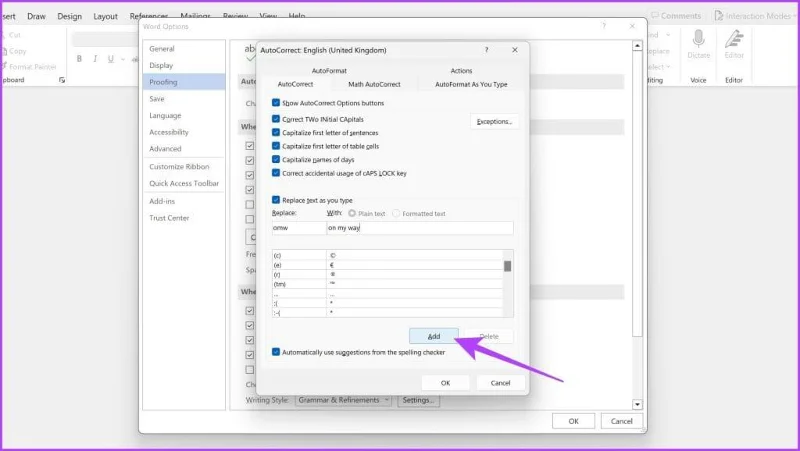Toggle Capitalize names of days checkbox
The width and height of the screenshot is (800, 451).
pyautogui.click(x=276, y=159)
